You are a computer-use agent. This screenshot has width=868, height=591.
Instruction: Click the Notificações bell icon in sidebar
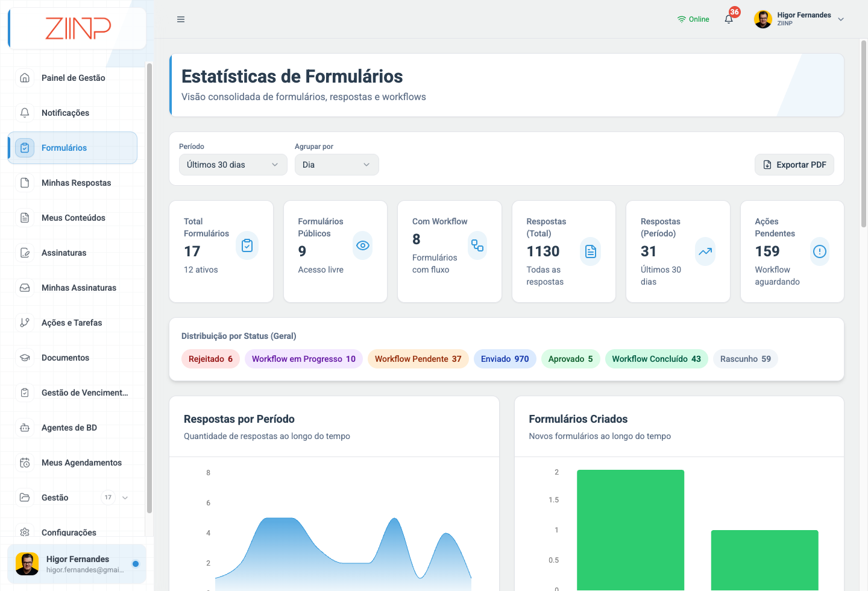tap(25, 113)
